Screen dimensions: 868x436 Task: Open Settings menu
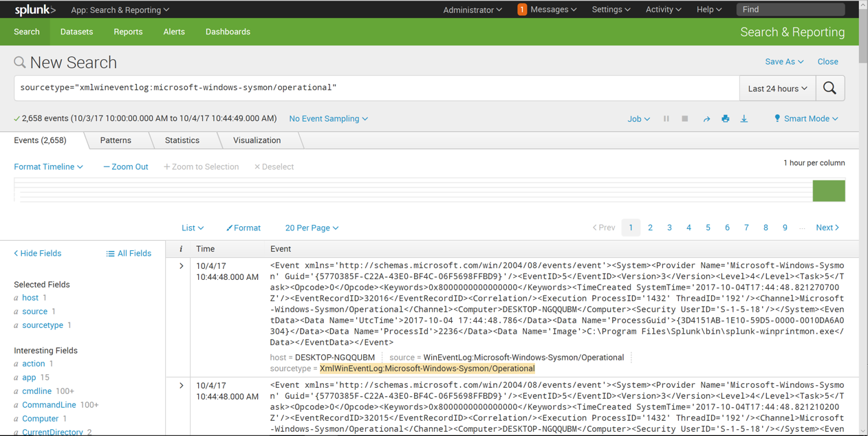tap(611, 10)
